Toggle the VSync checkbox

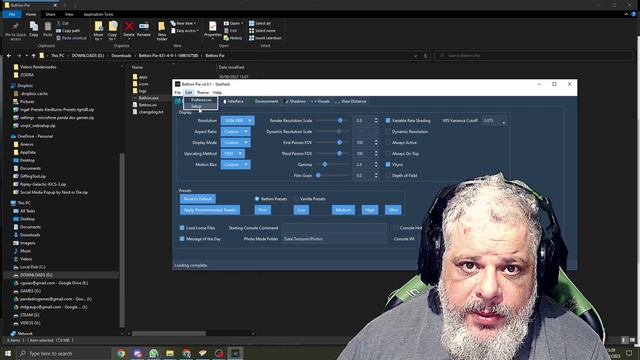coord(388,164)
